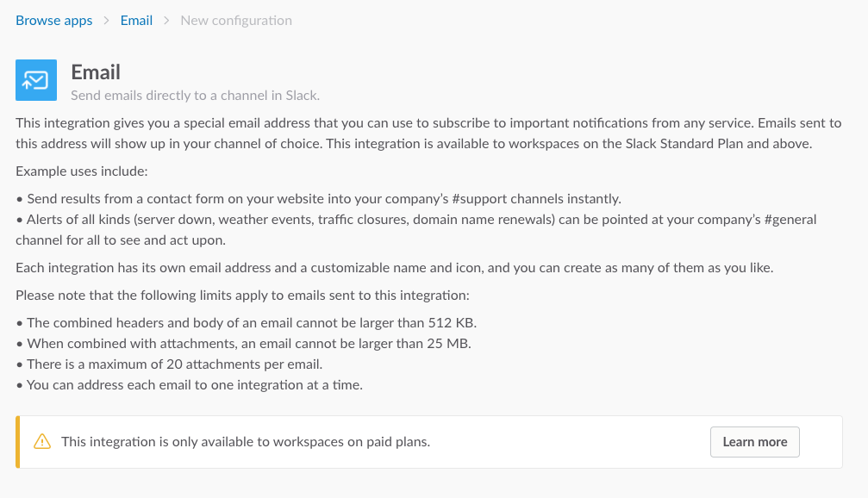Click the chevron after Browse apps
The image size is (868, 498).
point(107,21)
